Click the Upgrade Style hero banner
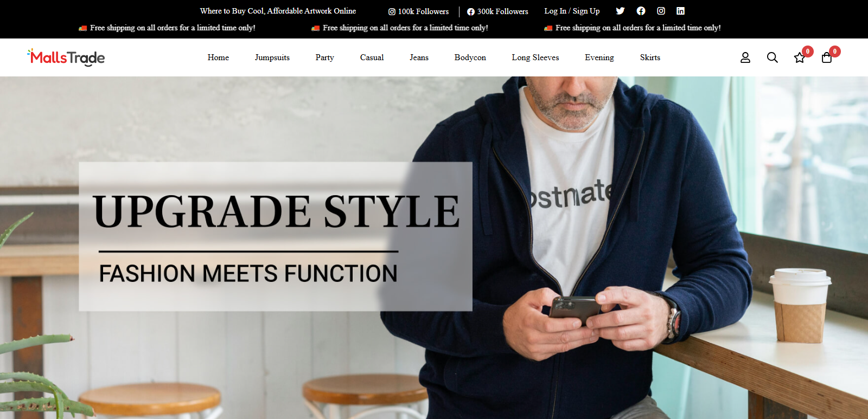Image resolution: width=868 pixels, height=419 pixels. pyautogui.click(x=276, y=236)
